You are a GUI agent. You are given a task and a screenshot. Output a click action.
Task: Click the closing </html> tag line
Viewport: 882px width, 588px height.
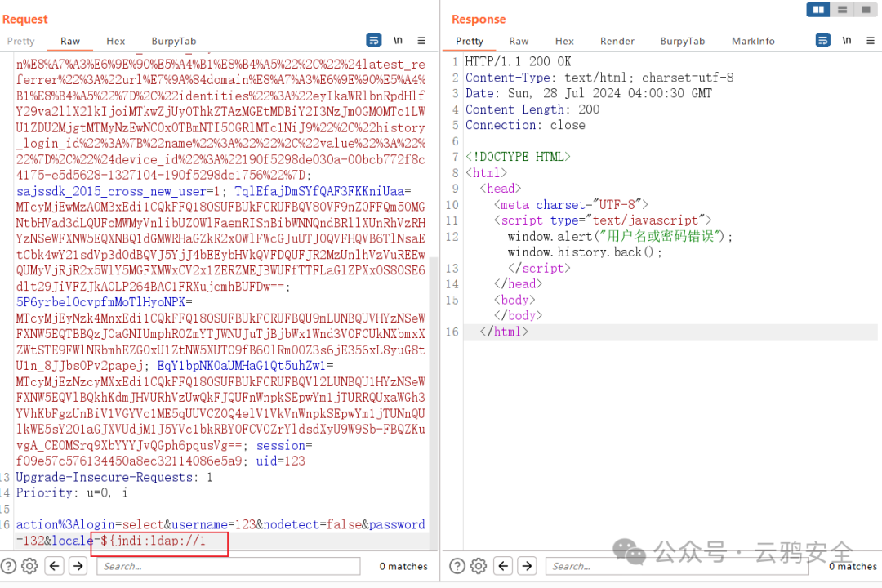[x=504, y=332]
